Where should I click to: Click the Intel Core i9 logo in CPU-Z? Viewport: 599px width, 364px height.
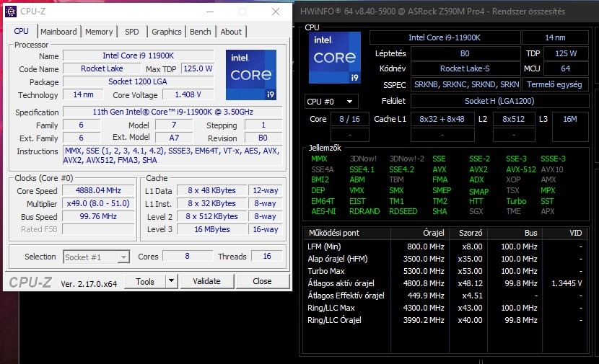(251, 75)
